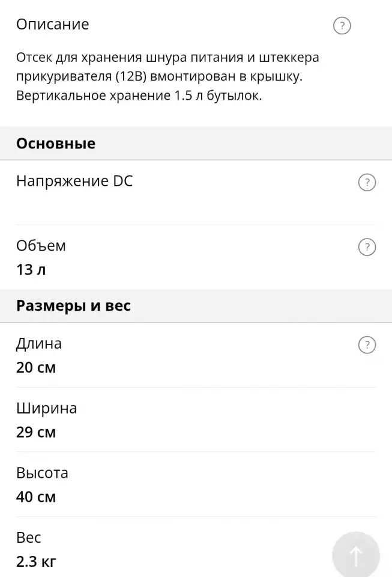This screenshot has width=392, height=577.
Task: Collapse the Размеры и вес section header
Action: [196, 306]
